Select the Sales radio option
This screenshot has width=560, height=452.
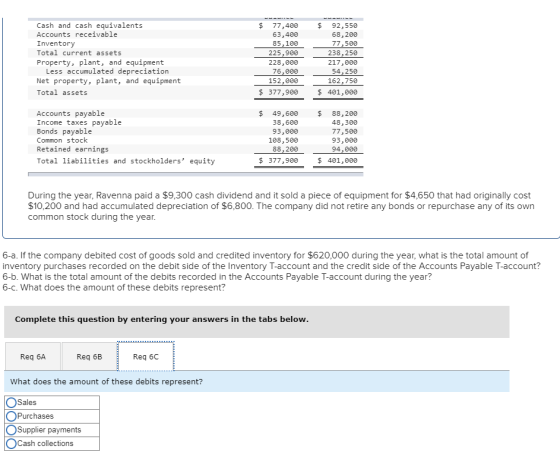(11, 402)
